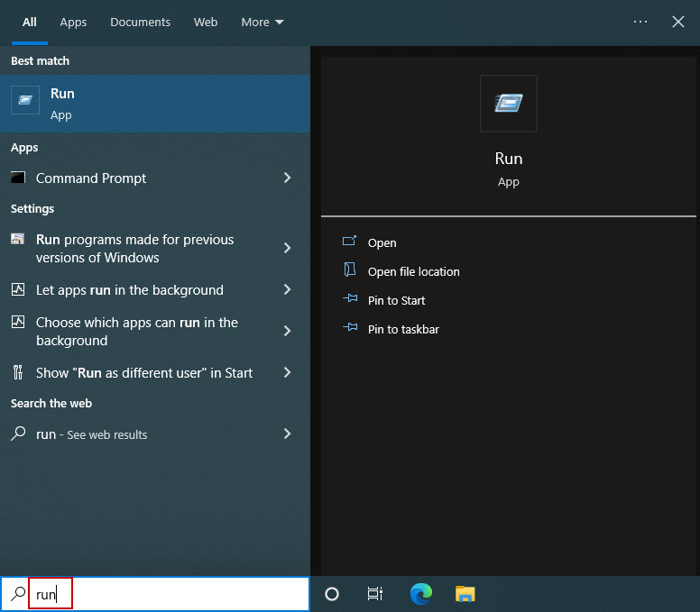
Task: Expand arrow for Run programs made for previous versions
Action: pyautogui.click(x=287, y=248)
